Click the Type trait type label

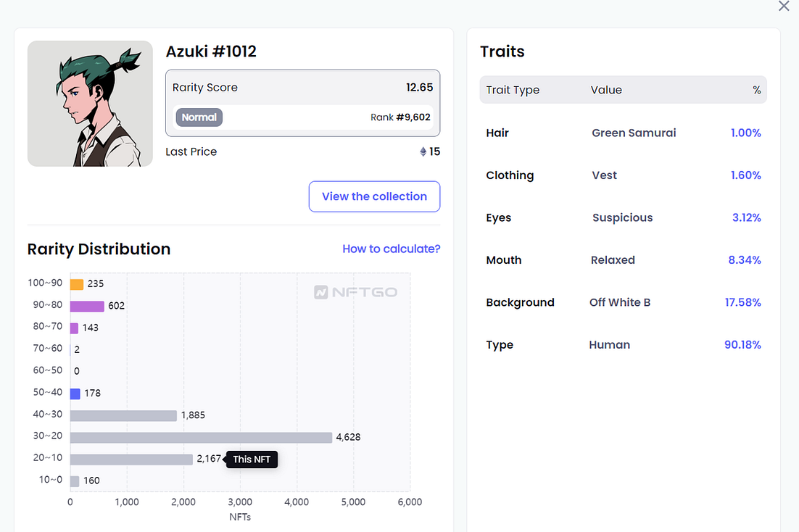500,345
